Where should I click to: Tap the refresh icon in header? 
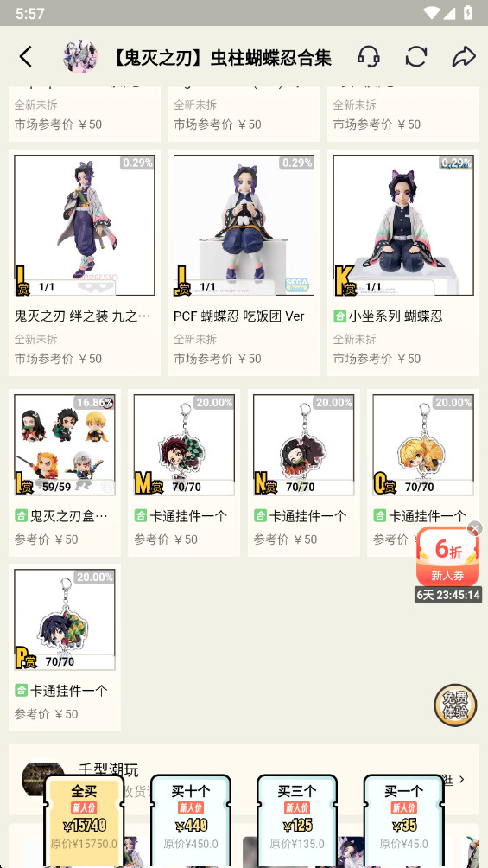click(x=416, y=56)
